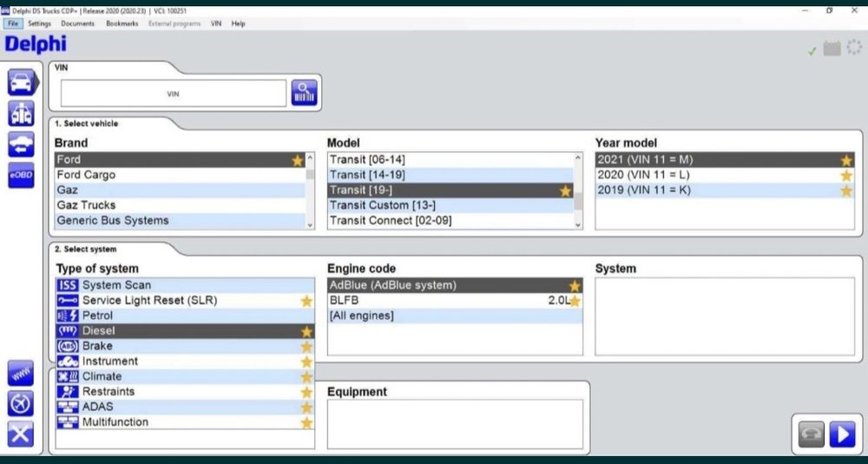Image resolution: width=868 pixels, height=464 pixels.
Task: Open the www web link sidebar icon
Action: (21, 373)
